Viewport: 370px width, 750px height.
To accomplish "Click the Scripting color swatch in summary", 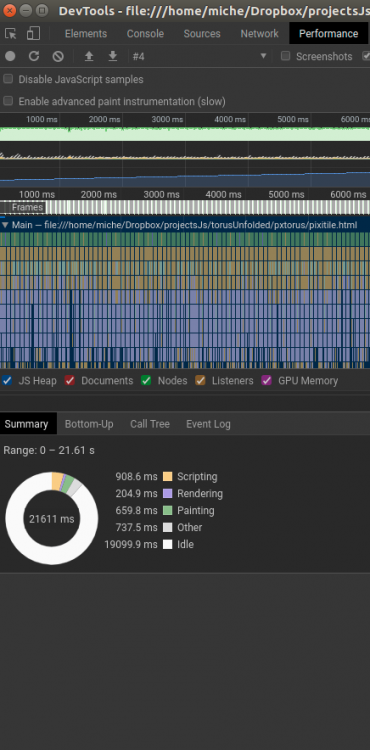I will point(167,476).
